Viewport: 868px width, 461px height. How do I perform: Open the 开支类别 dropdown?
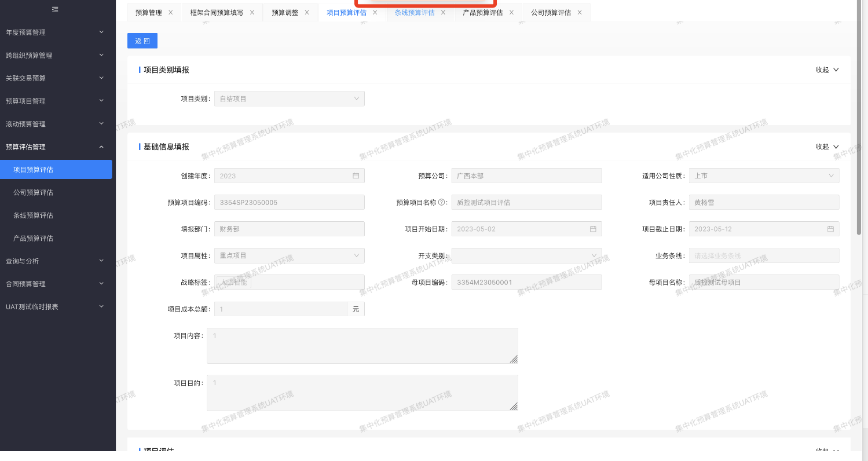click(x=526, y=255)
